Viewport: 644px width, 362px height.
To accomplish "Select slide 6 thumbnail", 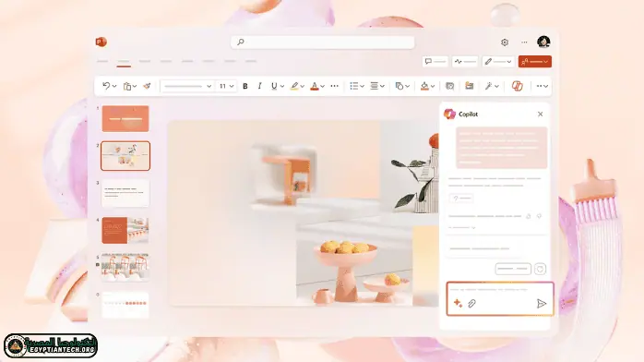I will click(125, 305).
